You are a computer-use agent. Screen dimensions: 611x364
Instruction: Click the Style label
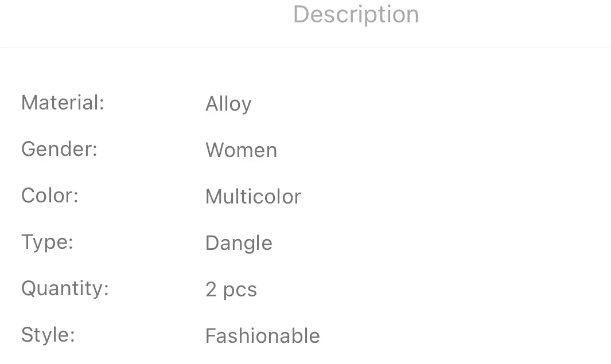[48, 335]
